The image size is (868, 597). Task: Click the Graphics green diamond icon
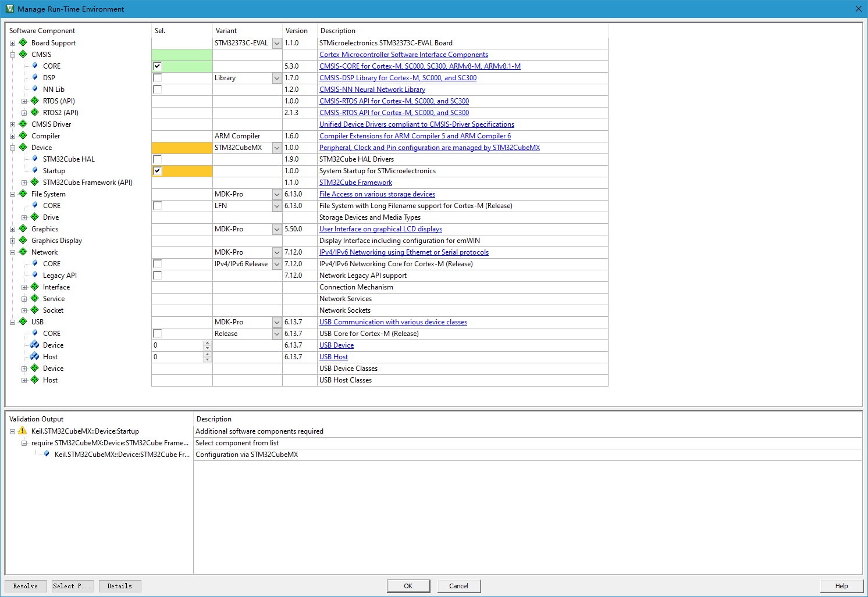(x=23, y=228)
